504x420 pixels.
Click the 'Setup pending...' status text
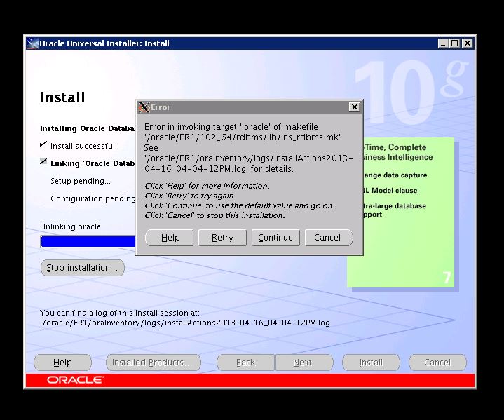tap(81, 181)
